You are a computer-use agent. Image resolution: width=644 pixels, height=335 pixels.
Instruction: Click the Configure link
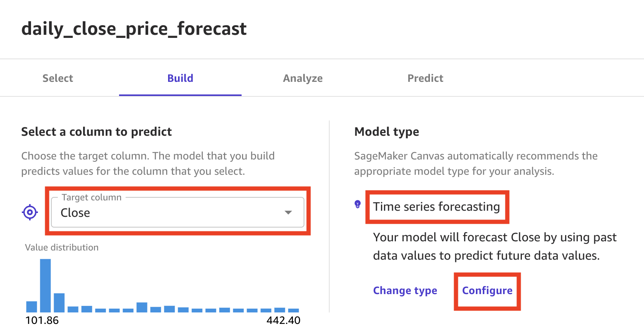[x=487, y=291]
